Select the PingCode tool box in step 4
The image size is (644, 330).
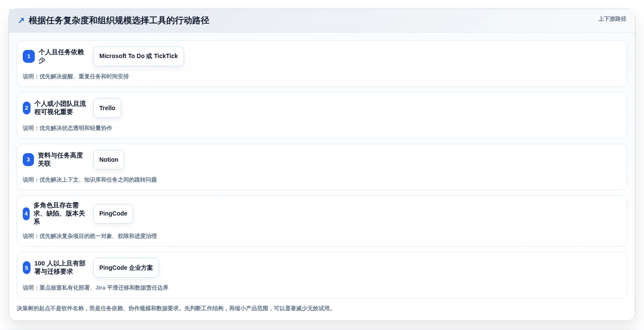coord(113,213)
